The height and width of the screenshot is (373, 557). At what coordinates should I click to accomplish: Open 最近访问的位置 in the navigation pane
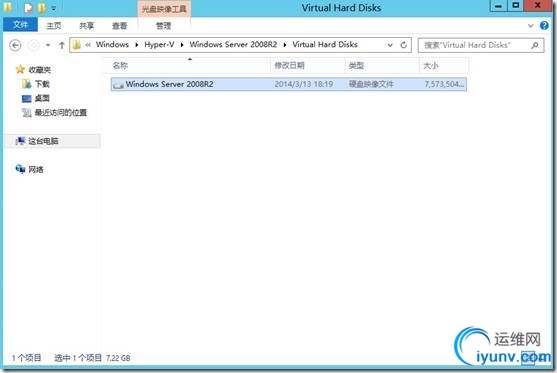click(61, 113)
